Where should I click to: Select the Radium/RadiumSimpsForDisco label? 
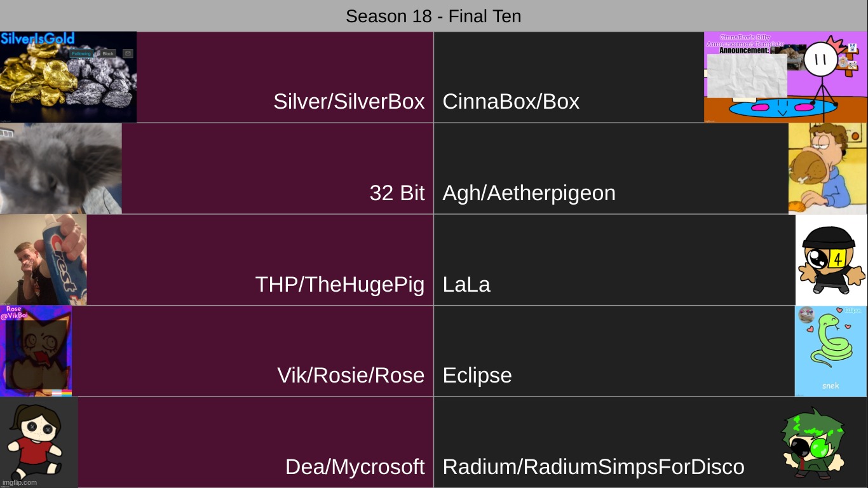[x=593, y=467]
